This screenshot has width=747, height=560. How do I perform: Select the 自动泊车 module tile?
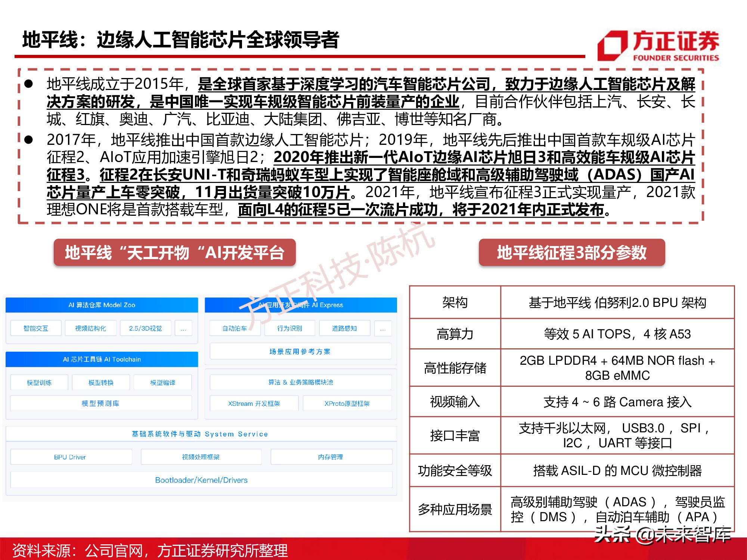pos(235,329)
